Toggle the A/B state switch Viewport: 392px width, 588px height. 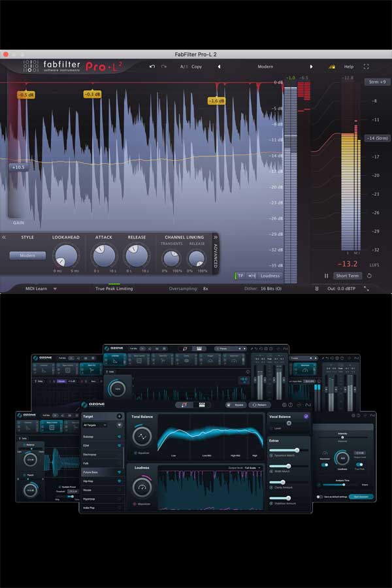[x=184, y=67]
